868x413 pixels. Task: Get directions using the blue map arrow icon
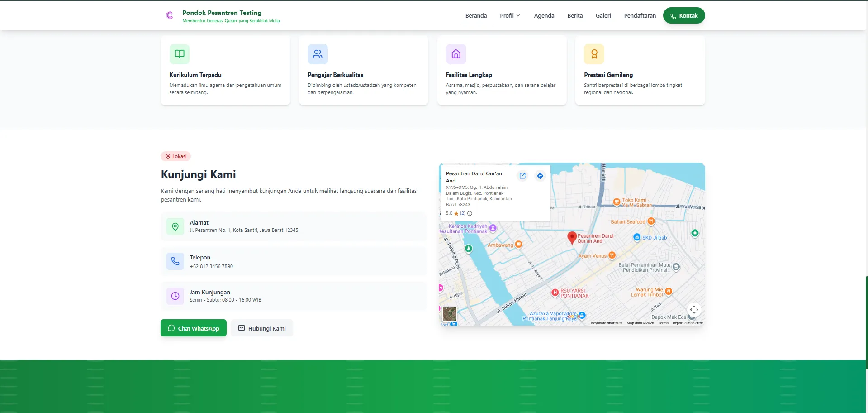(540, 176)
